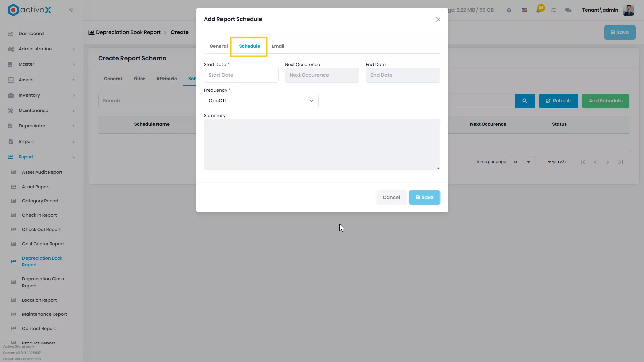Go to last page icon
Viewport: 644px width, 362px height.
click(x=621, y=162)
